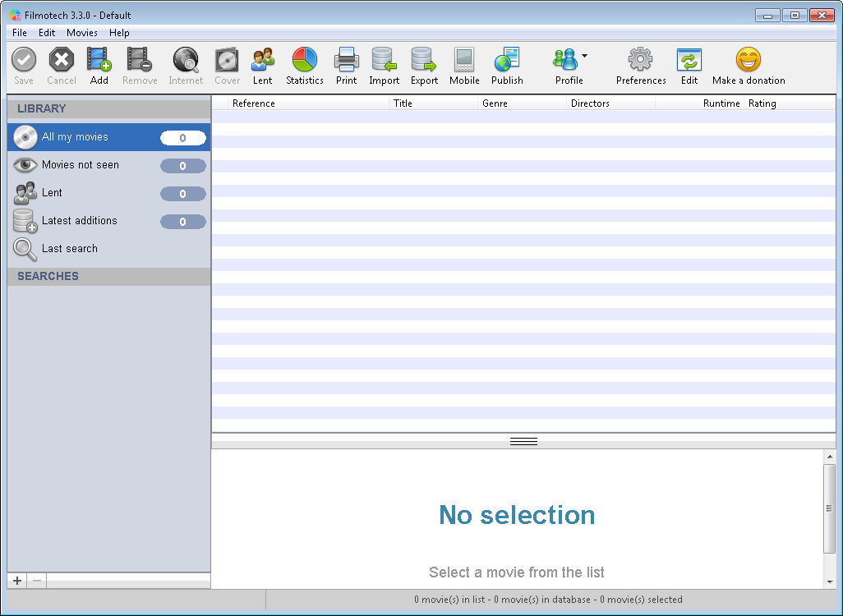Open the Mobile export tool

[x=464, y=61]
